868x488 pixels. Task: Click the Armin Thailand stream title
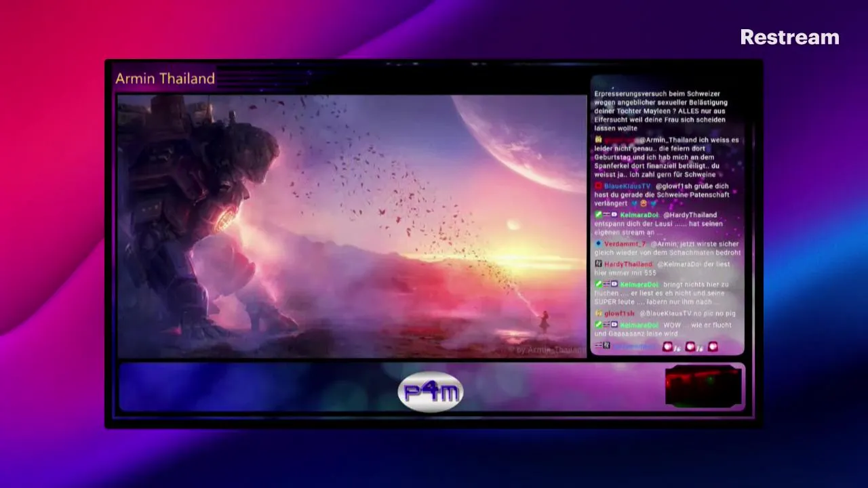coord(165,79)
